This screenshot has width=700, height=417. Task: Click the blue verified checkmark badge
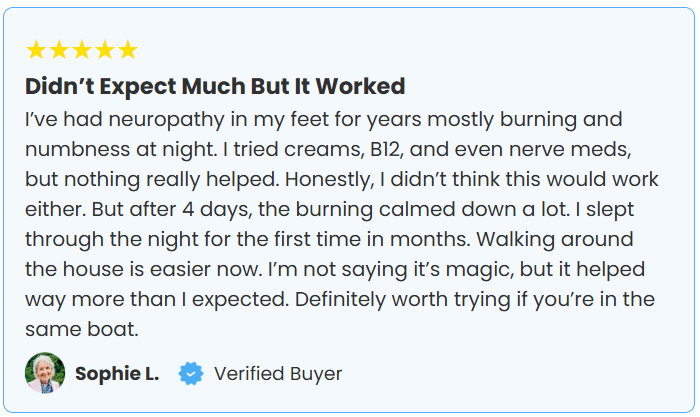coord(191,374)
